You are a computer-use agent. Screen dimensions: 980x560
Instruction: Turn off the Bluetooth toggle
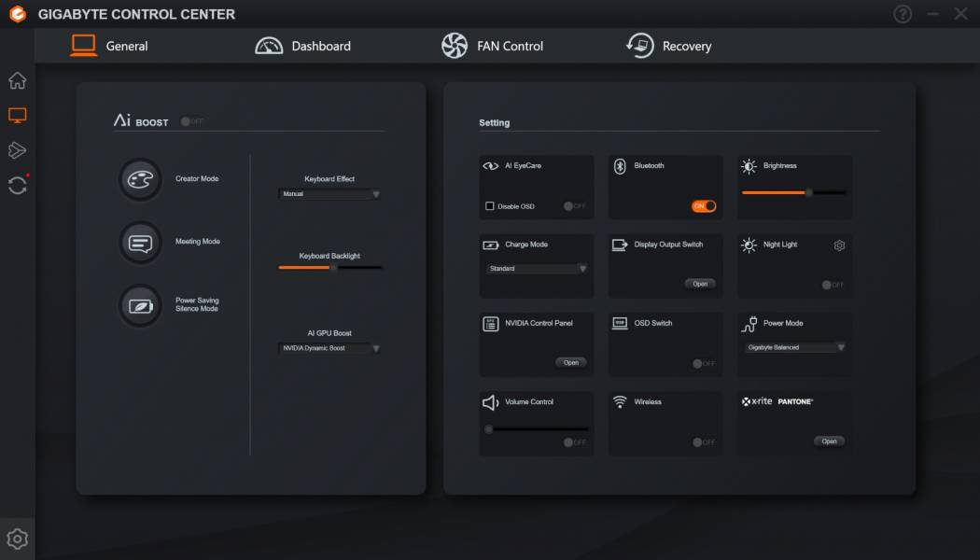click(x=704, y=206)
